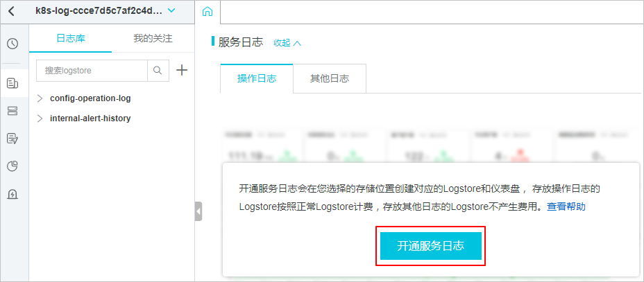
Task: Click the 服务日志 section heading
Action: (x=241, y=42)
